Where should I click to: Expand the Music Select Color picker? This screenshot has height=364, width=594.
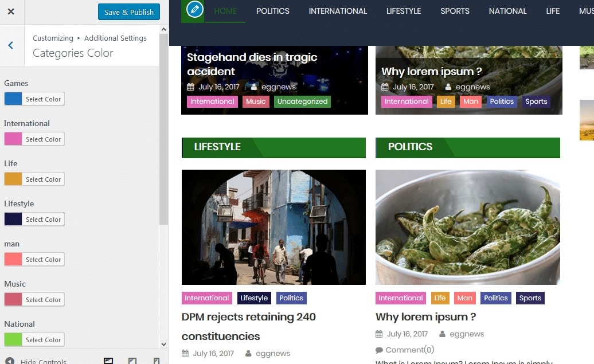click(x=34, y=300)
